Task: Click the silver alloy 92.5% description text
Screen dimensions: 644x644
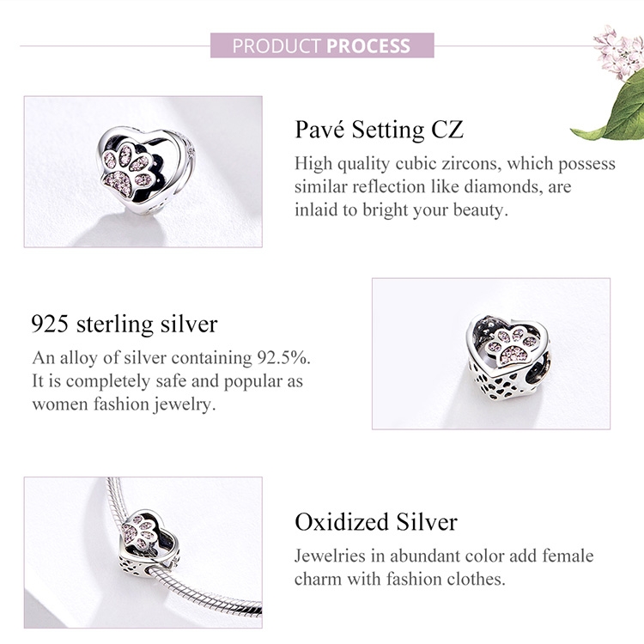Action: 172,357
